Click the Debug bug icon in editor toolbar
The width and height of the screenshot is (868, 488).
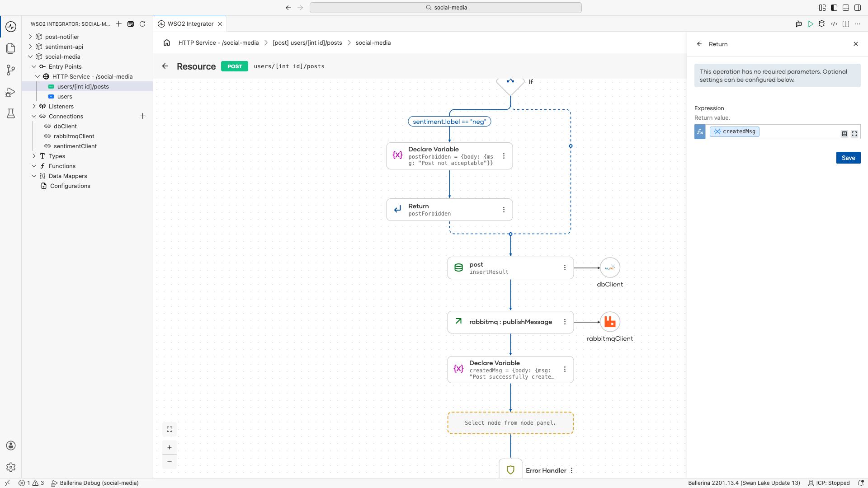click(822, 24)
